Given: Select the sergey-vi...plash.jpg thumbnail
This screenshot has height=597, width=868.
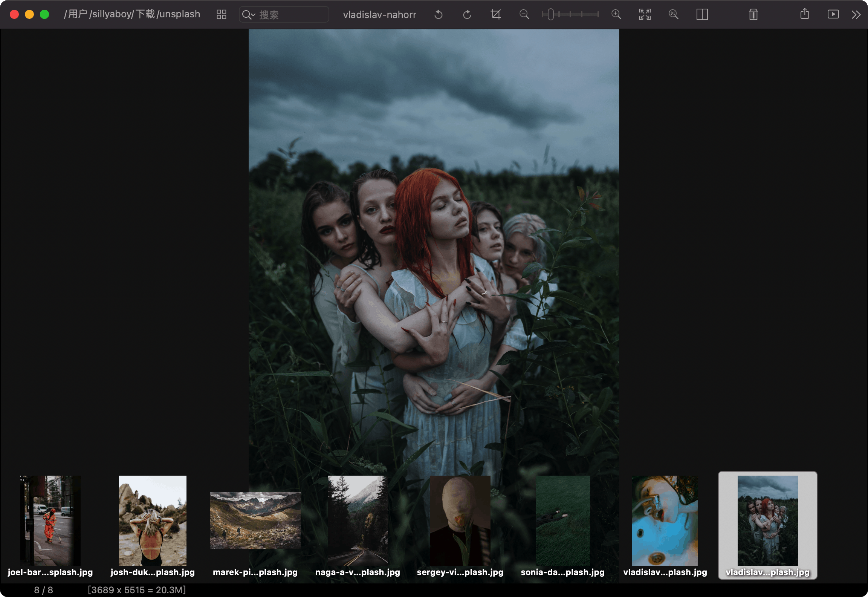Looking at the screenshot, I should (460, 520).
